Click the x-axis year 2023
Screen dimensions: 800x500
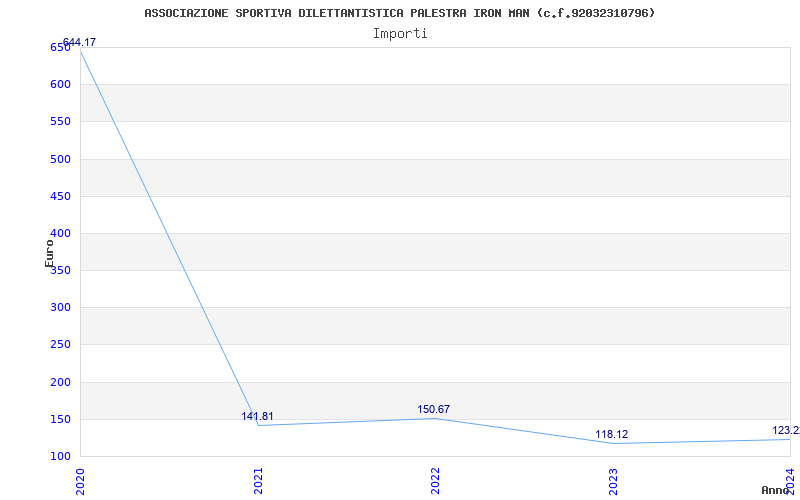click(x=613, y=481)
